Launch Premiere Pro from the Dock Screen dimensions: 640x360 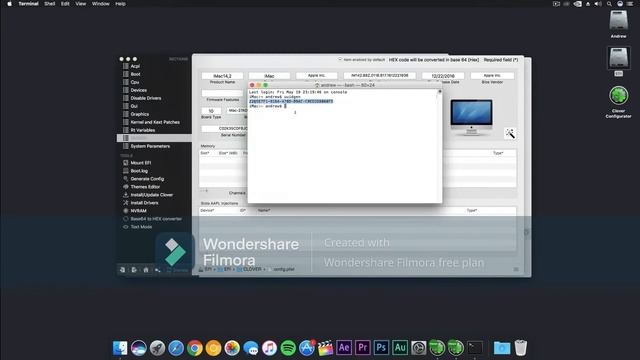(x=362, y=348)
